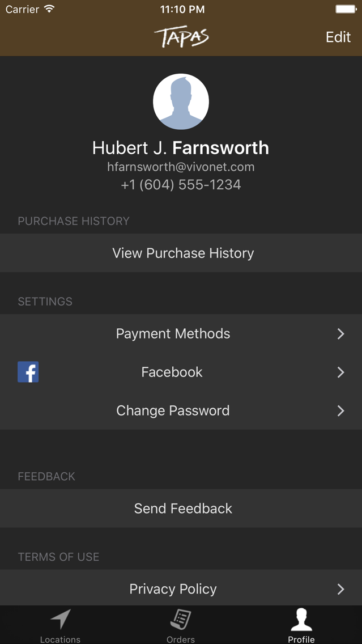Tap the phone number +1 (604) 555-1234
Image resolution: width=362 pixels, height=644 pixels.
click(181, 185)
